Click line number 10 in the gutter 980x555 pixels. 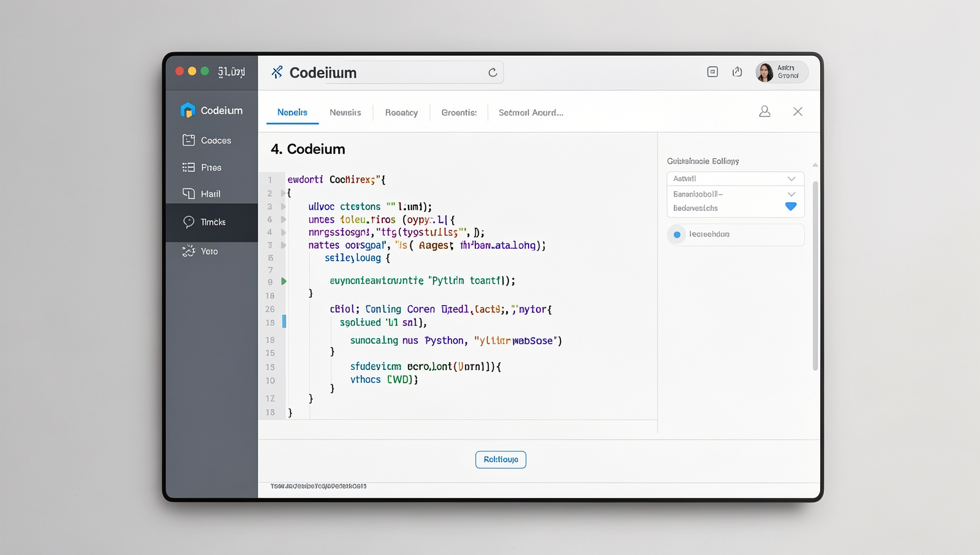click(270, 380)
